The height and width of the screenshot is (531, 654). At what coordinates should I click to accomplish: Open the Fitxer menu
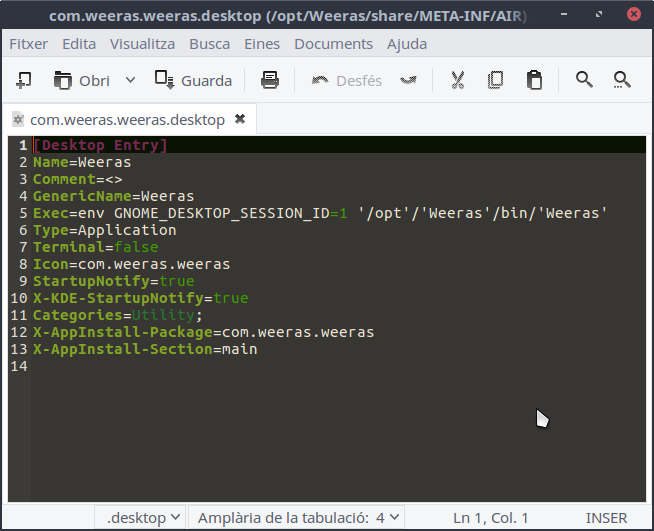(28, 44)
